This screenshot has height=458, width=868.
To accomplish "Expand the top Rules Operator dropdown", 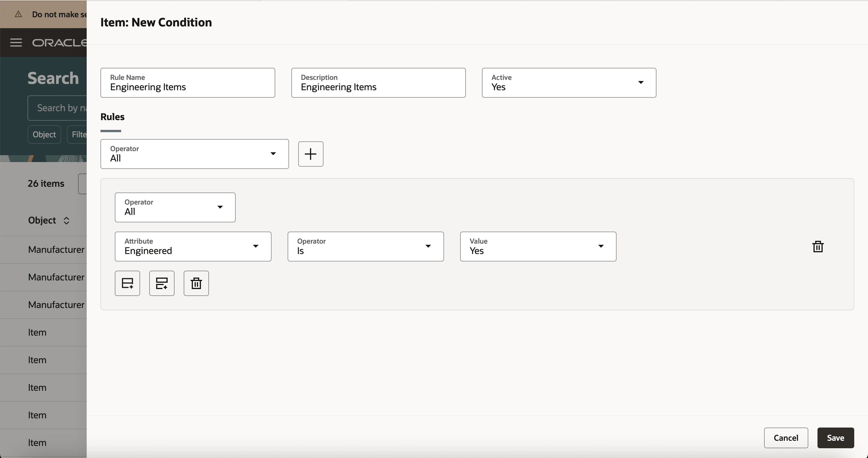I will tap(194, 154).
